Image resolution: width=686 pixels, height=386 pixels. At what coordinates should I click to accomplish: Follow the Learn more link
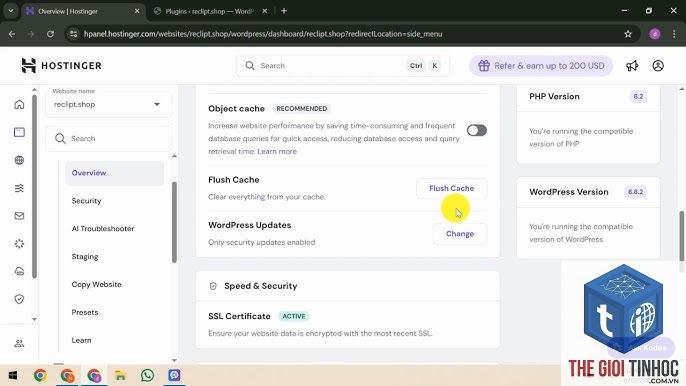click(277, 151)
